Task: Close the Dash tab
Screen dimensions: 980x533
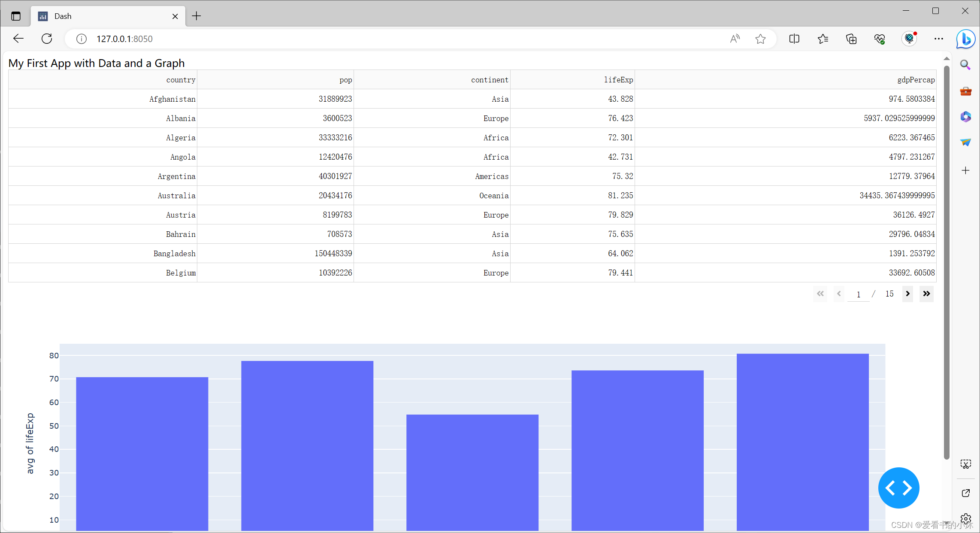Action: point(175,16)
